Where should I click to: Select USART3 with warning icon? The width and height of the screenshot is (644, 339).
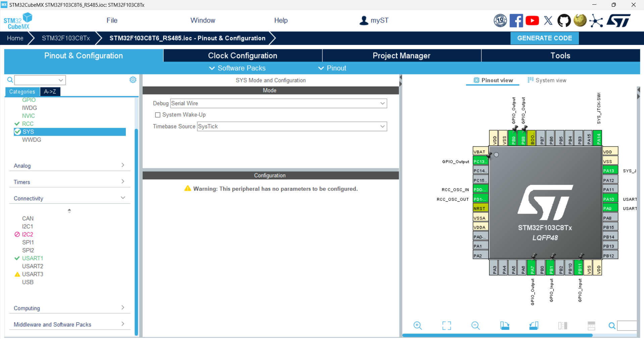pyautogui.click(x=33, y=274)
